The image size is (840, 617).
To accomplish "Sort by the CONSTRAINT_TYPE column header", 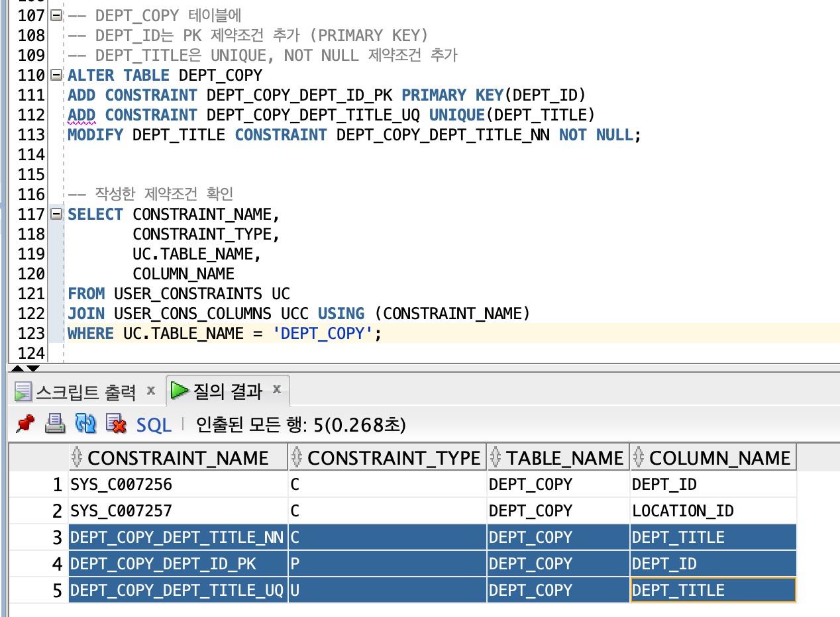I will (388, 458).
